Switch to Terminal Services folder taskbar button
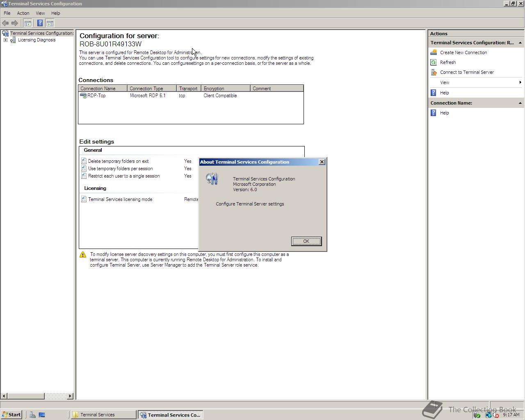 (103, 415)
